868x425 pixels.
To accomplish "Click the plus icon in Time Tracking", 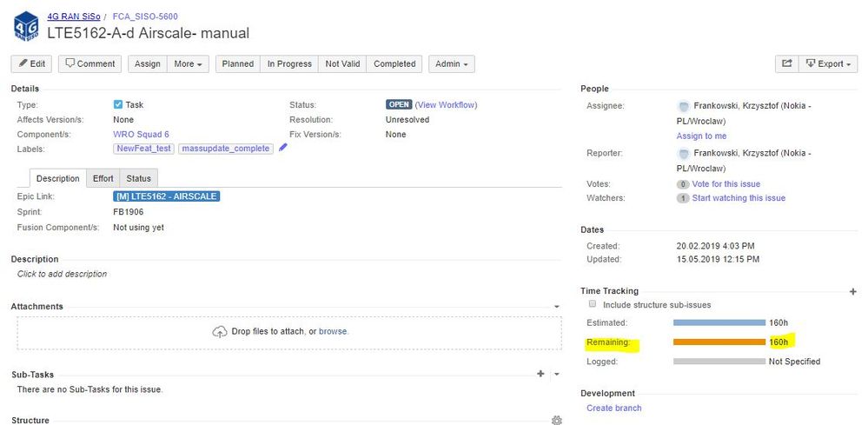I will tap(852, 291).
